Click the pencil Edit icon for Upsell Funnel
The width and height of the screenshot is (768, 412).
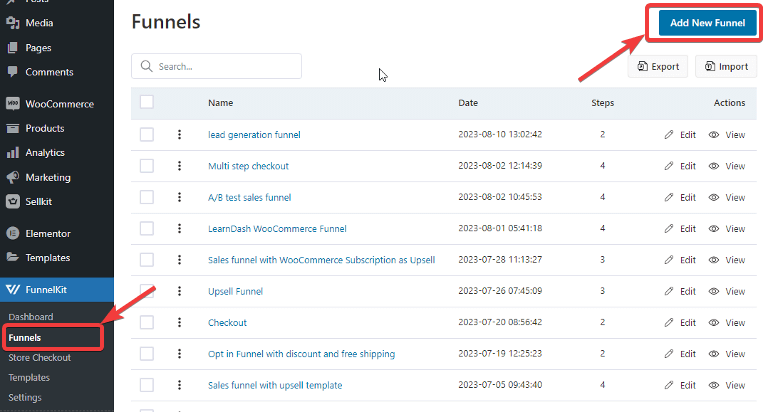pos(669,291)
